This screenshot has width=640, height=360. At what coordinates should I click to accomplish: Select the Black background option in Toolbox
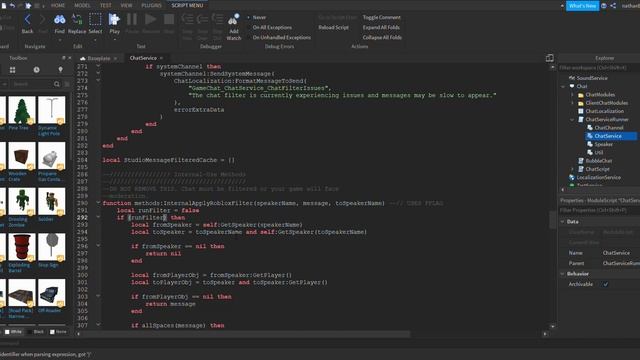pyautogui.click(x=36, y=332)
